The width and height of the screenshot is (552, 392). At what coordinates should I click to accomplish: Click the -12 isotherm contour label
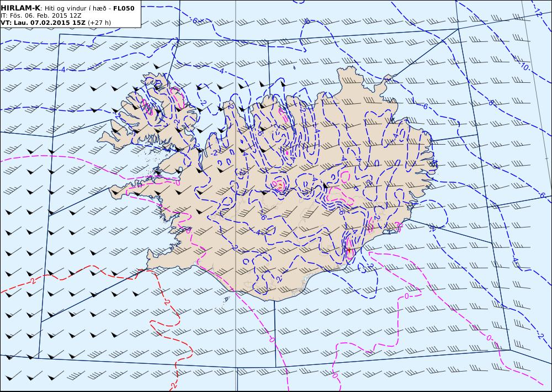(539, 13)
